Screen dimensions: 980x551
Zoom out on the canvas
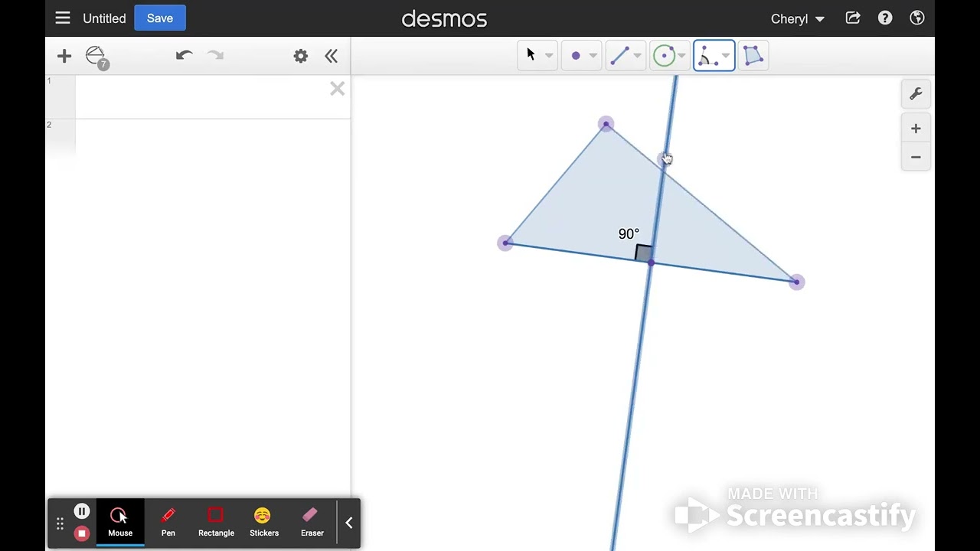click(916, 157)
